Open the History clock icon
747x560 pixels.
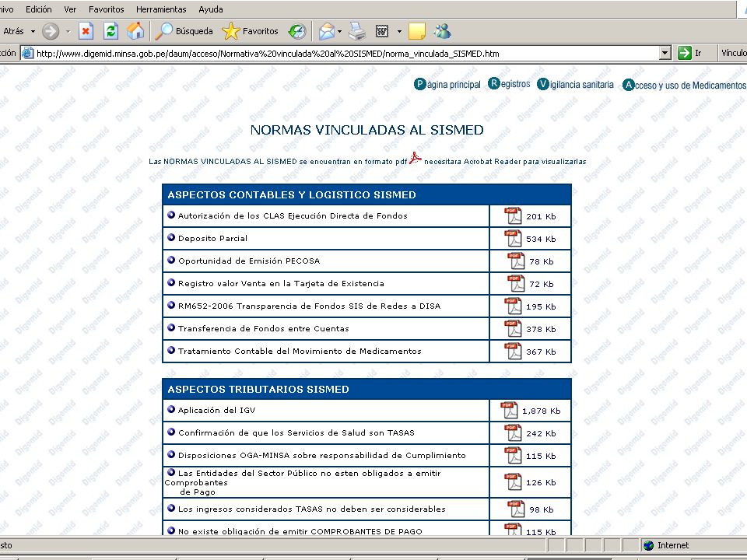coord(296,31)
